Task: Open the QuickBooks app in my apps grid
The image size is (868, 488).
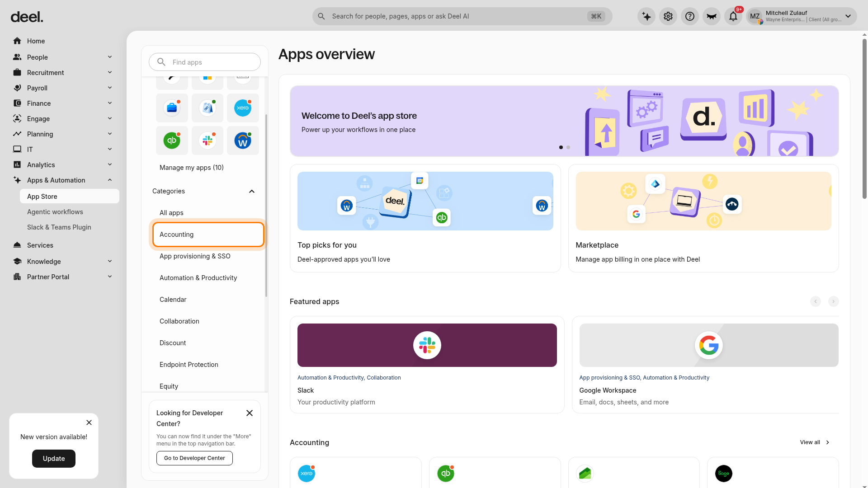Action: pos(172,141)
